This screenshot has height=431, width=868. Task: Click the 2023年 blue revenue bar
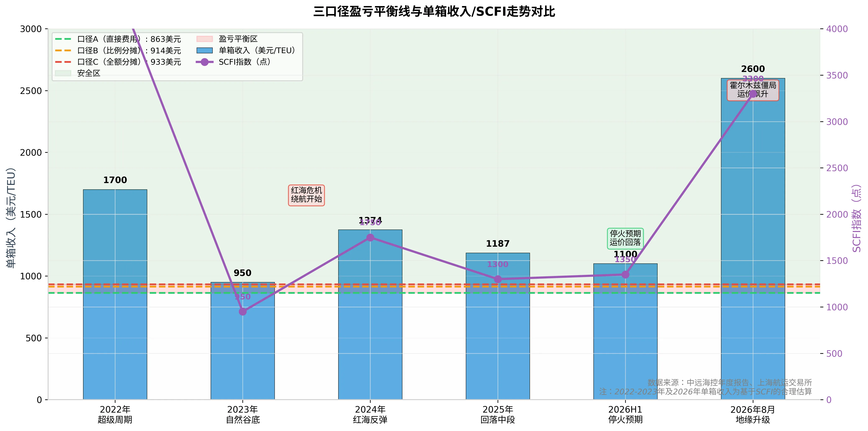243,341
